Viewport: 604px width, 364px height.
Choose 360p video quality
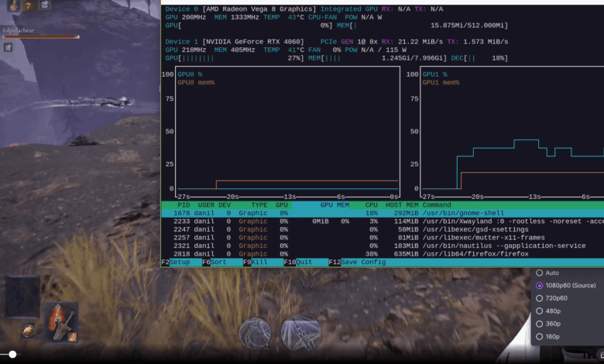[x=548, y=324]
